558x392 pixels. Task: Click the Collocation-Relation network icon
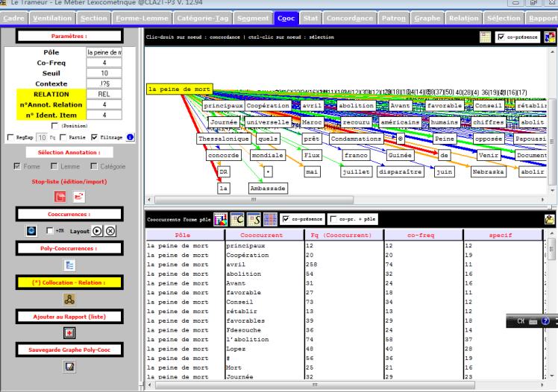[x=69, y=300]
